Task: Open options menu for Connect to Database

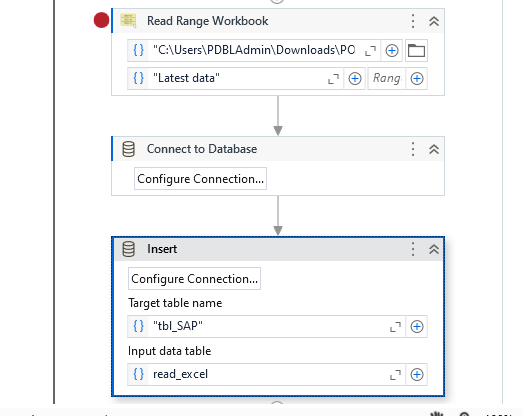Action: click(413, 149)
